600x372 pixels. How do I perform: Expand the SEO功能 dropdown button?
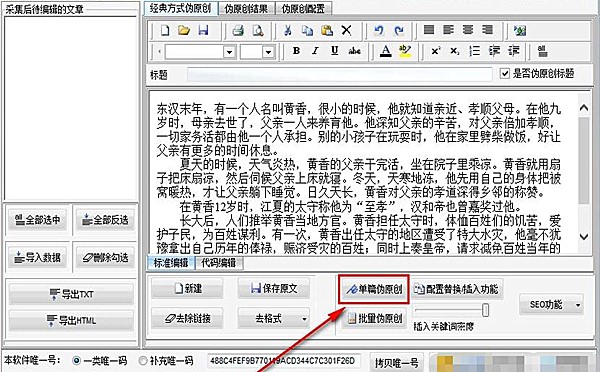tap(578, 305)
